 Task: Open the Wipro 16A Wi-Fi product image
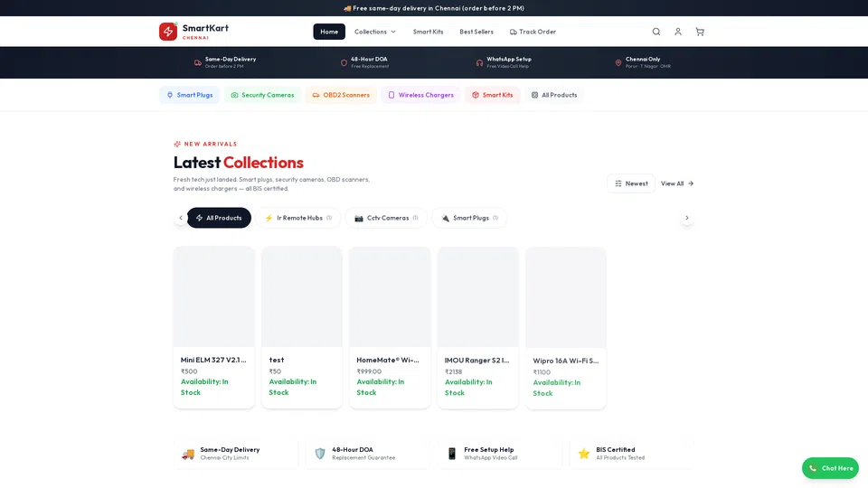(566, 297)
